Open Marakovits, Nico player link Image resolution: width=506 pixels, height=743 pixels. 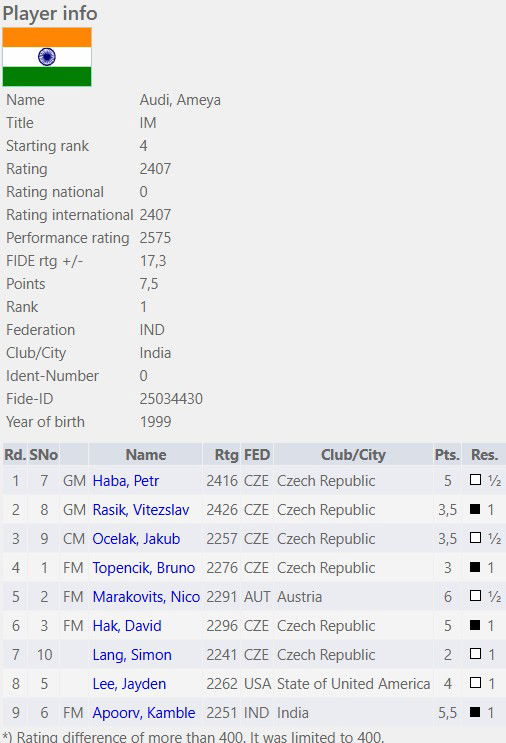[x=146, y=597]
